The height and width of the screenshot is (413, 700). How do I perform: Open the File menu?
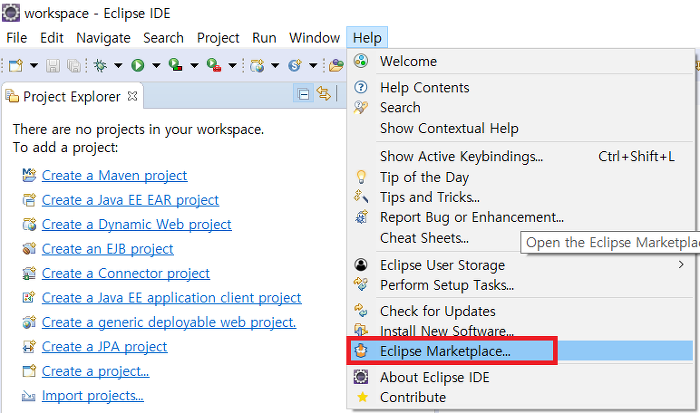(x=17, y=38)
